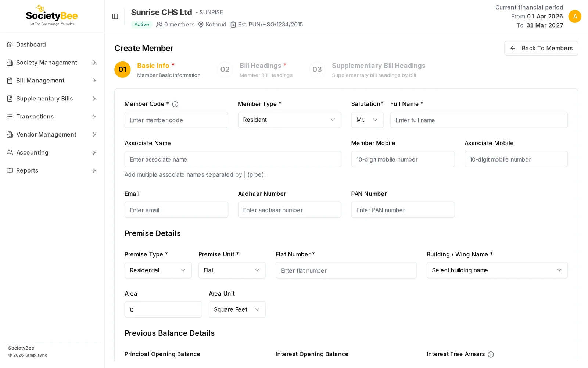
Task: Click the Vendor Management icon
Action: pos(10,135)
